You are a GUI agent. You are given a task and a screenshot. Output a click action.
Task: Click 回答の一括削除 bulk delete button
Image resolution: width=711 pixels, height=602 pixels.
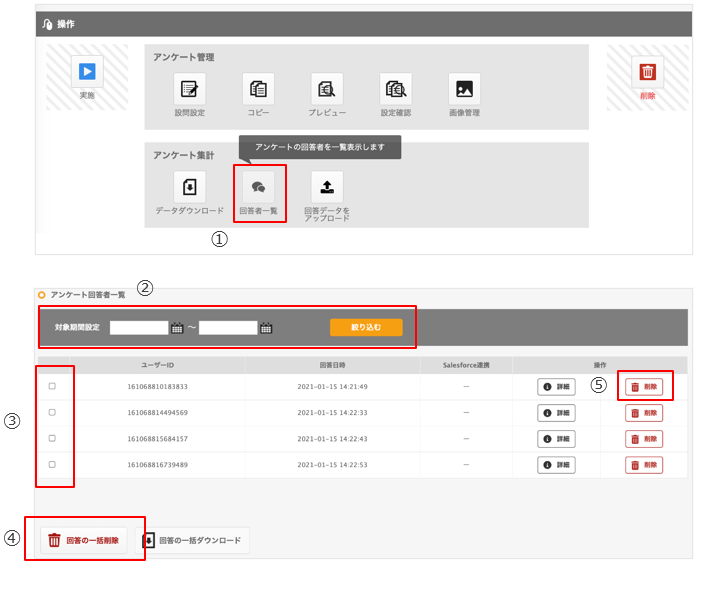point(84,540)
